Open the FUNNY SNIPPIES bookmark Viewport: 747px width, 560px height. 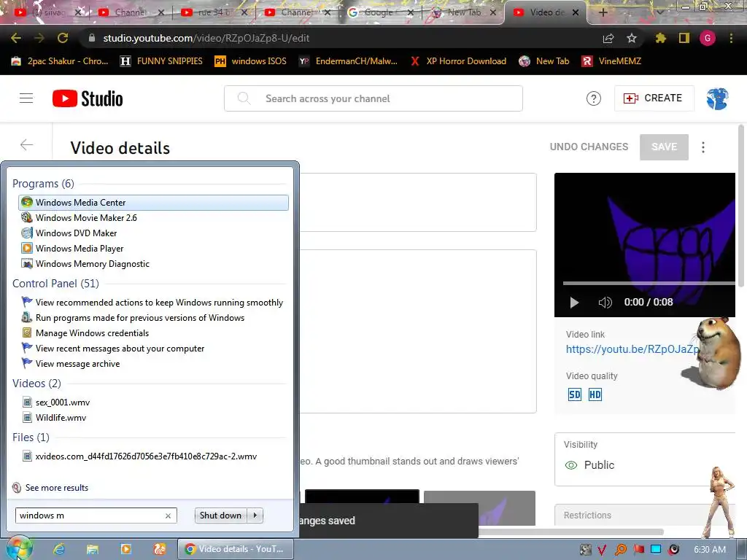pos(161,61)
